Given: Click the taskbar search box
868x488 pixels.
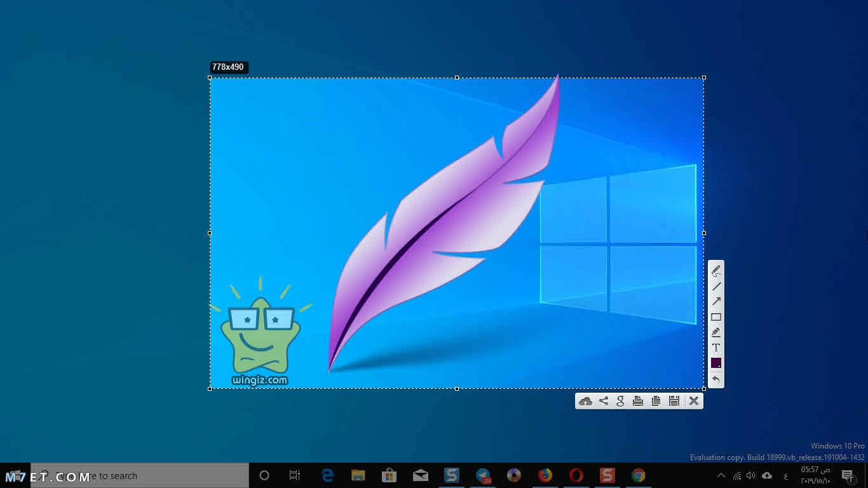Looking at the screenshot, I should click(140, 475).
